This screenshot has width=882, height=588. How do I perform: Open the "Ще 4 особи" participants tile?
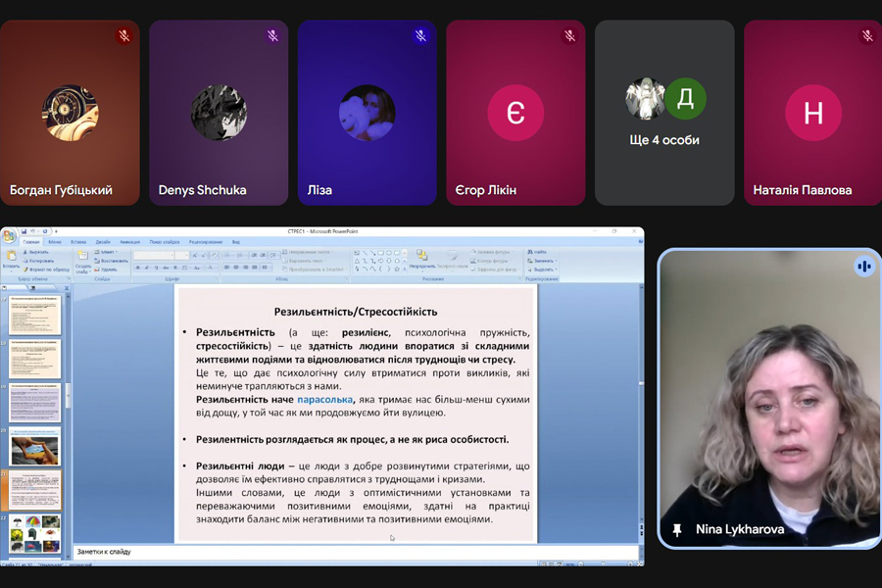664,113
